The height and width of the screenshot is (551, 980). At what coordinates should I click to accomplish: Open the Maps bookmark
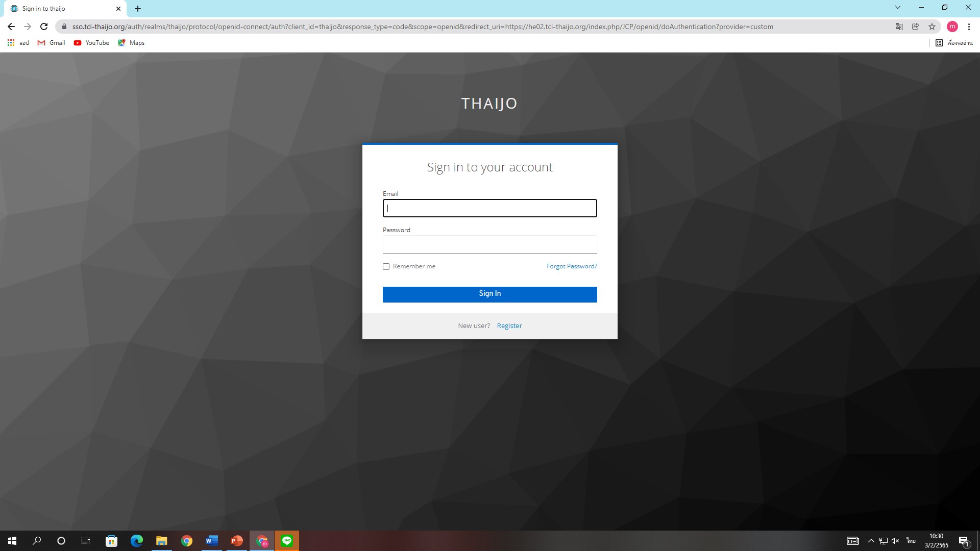(x=131, y=43)
